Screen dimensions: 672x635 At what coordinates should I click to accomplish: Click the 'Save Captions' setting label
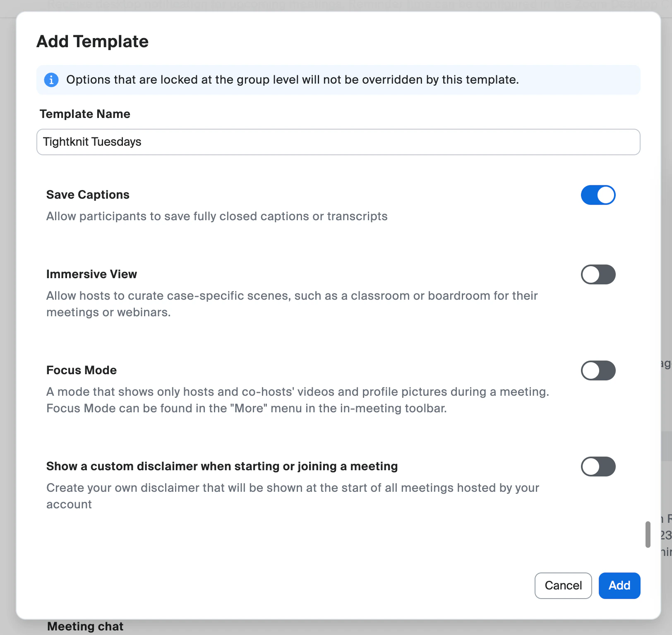[88, 195]
